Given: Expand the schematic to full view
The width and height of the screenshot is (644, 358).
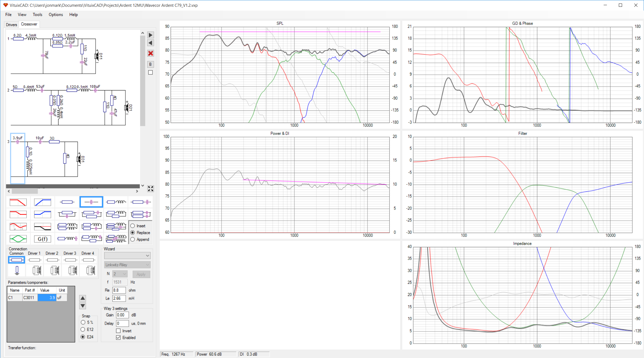Looking at the screenshot, I should 151,188.
